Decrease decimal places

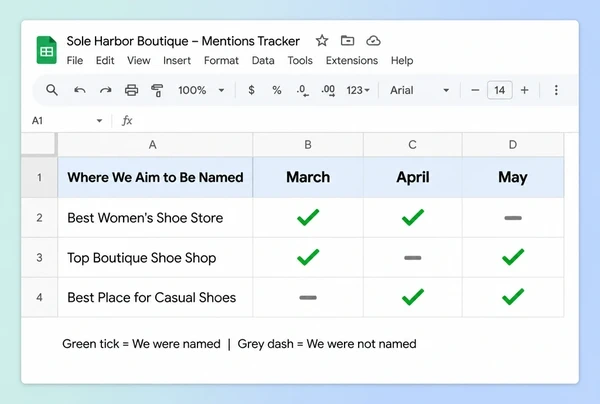302,91
